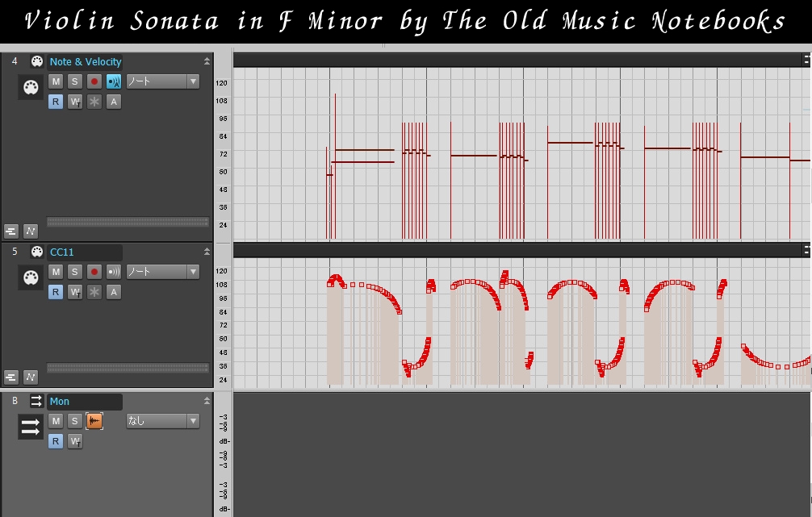Open the なし dropdown on Mon bus

[x=162, y=421]
